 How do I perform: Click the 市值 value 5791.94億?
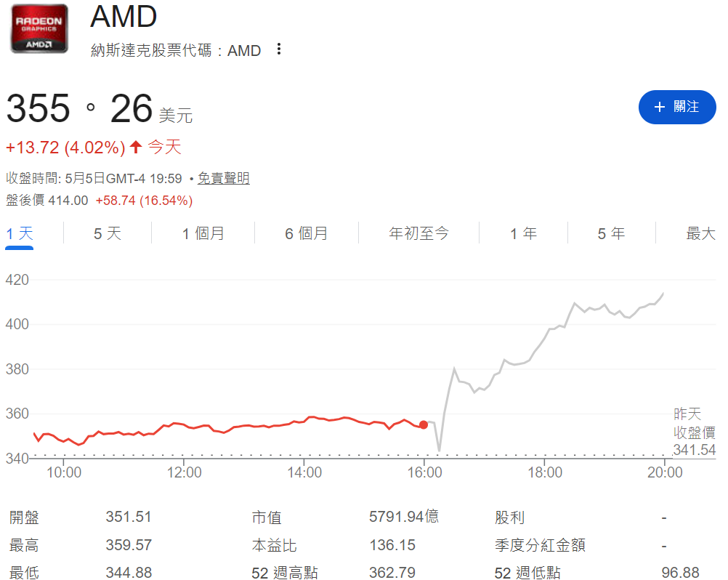pos(404,517)
